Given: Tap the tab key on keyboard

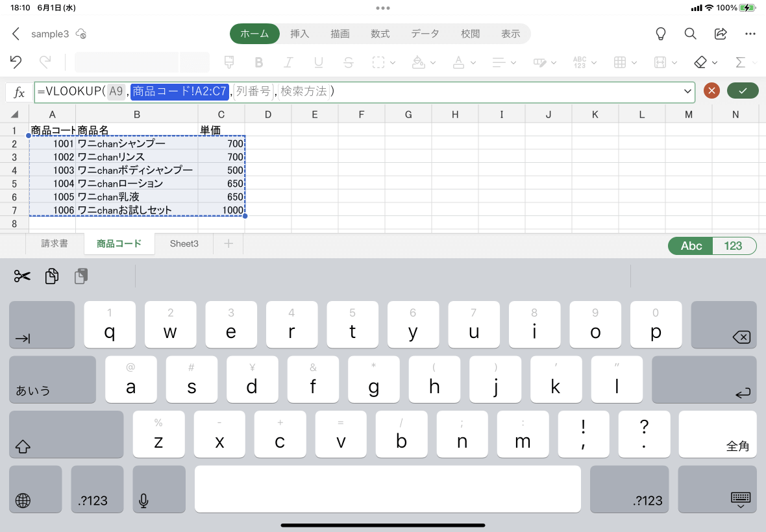Looking at the screenshot, I should 42,324.
